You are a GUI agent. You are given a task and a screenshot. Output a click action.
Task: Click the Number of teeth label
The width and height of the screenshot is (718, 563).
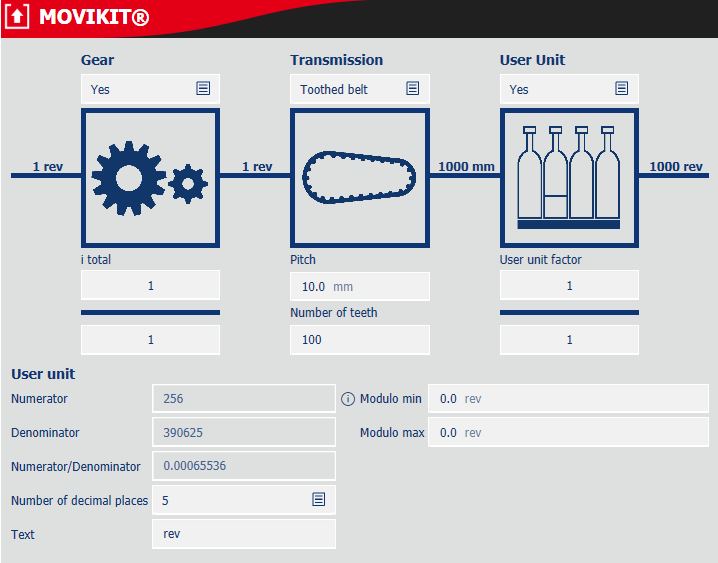click(x=334, y=313)
